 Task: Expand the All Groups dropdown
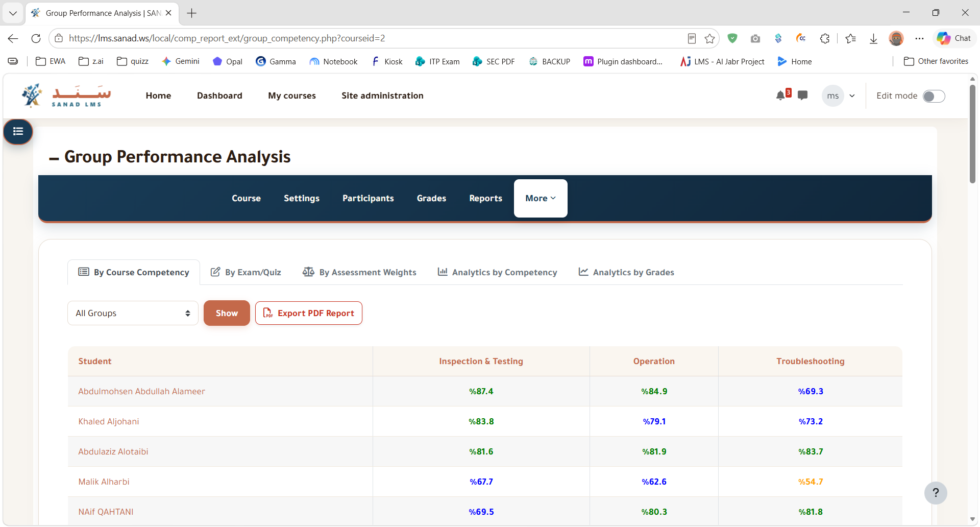point(133,313)
